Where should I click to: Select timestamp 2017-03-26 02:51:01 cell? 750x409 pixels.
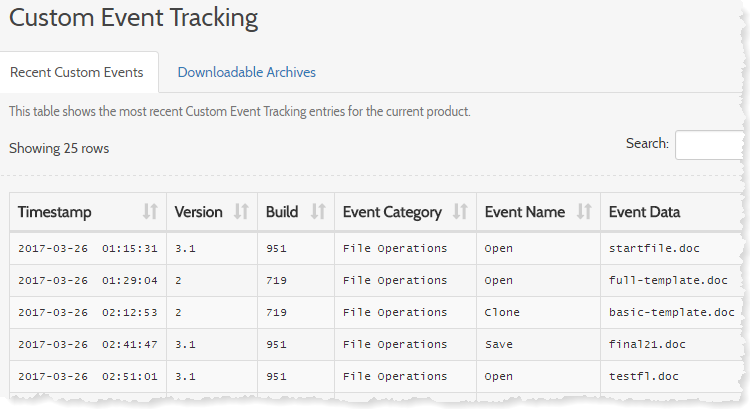[x=88, y=376]
